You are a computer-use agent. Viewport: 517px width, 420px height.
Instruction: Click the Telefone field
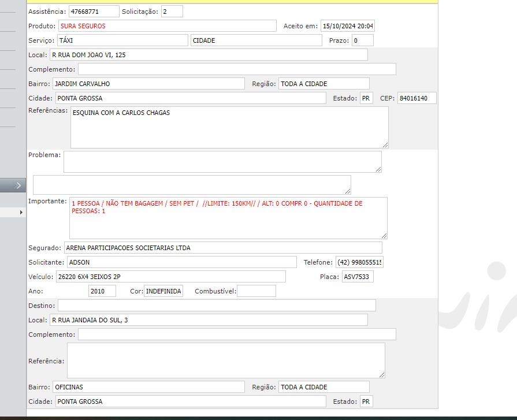coord(359,262)
